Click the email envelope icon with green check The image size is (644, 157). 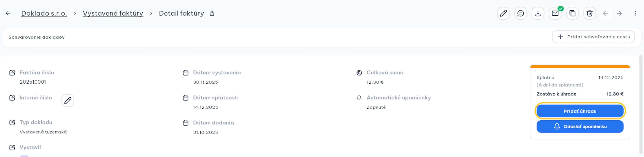(x=555, y=13)
